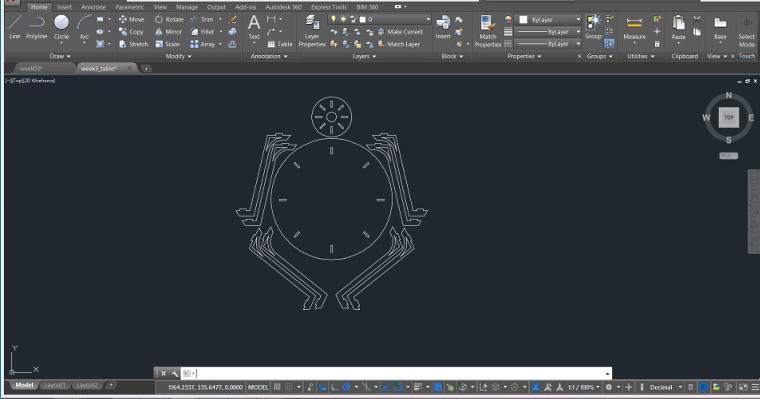
Task: Choose the Array tool
Action: point(203,44)
